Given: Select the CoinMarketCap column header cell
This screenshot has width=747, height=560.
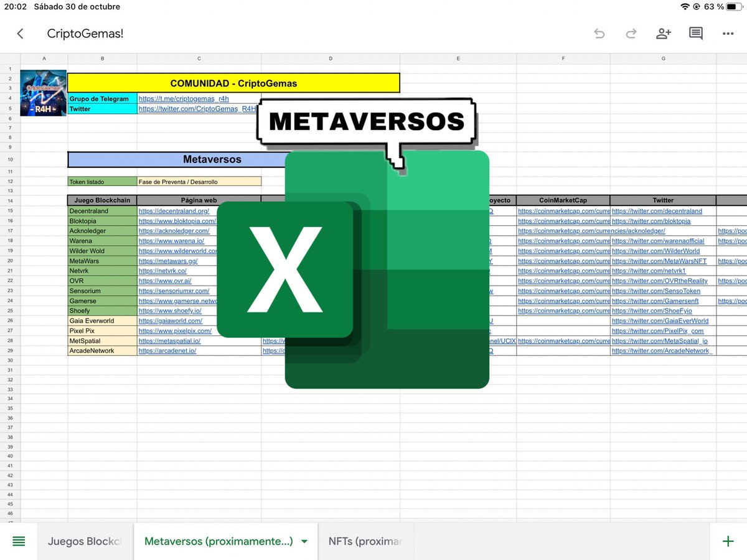Looking at the screenshot, I should point(563,200).
